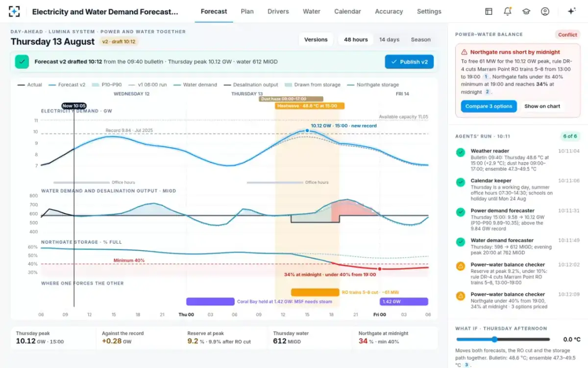Click footnote reference 1 in the conflict message
This screenshot has height=368, width=588.
(x=486, y=77)
